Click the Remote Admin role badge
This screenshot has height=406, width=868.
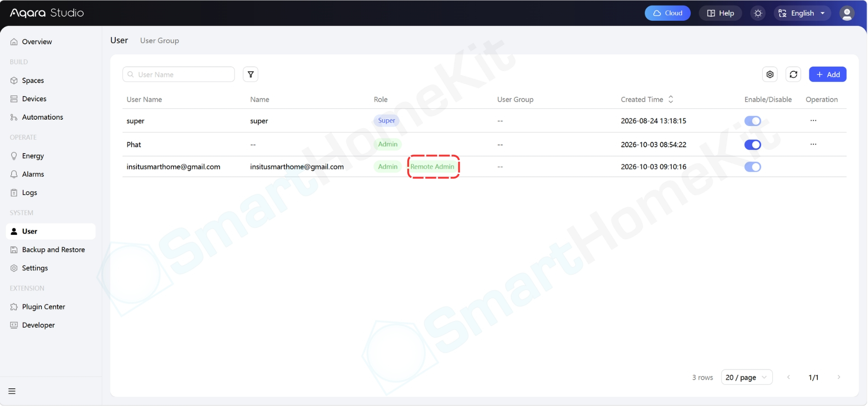(432, 167)
